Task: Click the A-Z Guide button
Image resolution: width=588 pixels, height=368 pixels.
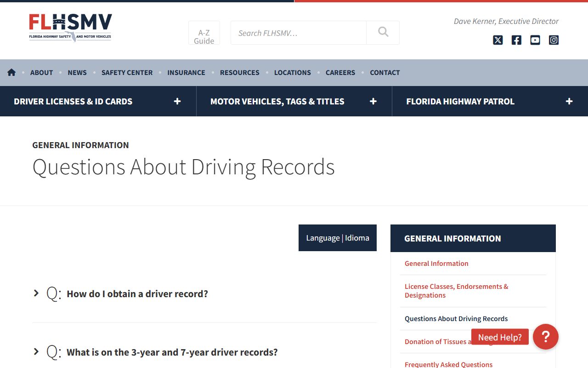Action: [204, 33]
